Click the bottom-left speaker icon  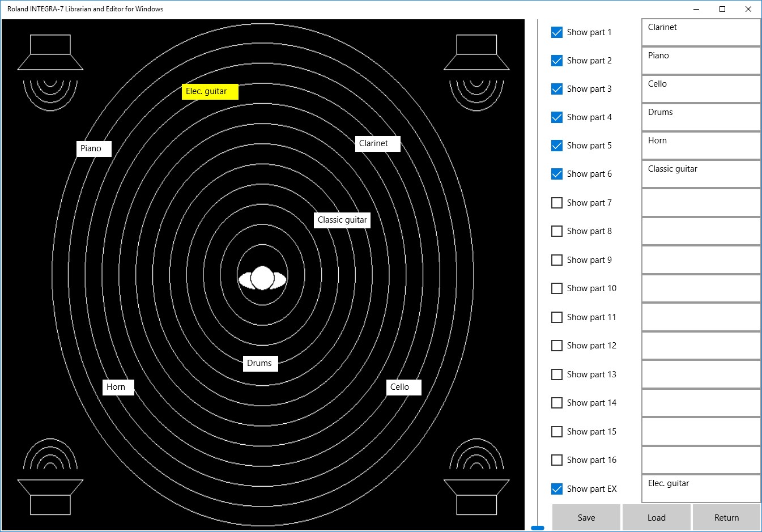click(50, 476)
